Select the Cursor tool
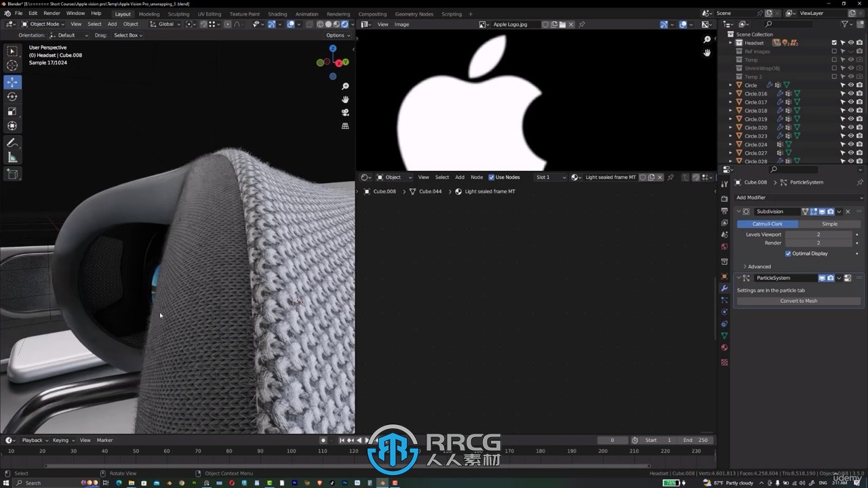Image resolution: width=868 pixels, height=488 pixels. (12, 66)
